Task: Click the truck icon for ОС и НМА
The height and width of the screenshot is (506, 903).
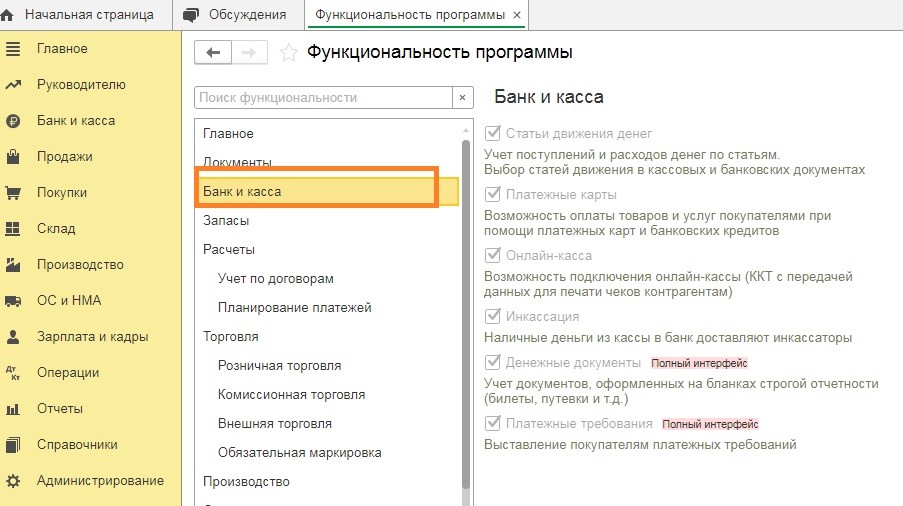Action: click(13, 300)
